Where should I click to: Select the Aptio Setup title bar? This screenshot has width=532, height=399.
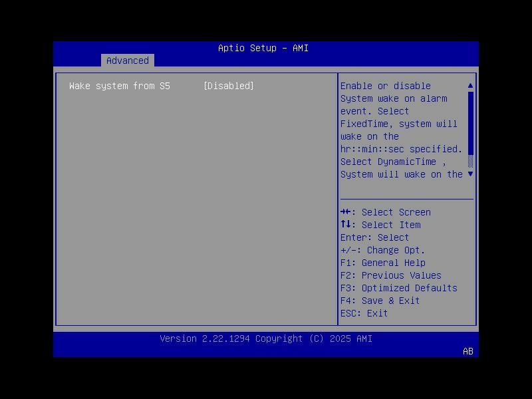pyautogui.click(x=261, y=48)
